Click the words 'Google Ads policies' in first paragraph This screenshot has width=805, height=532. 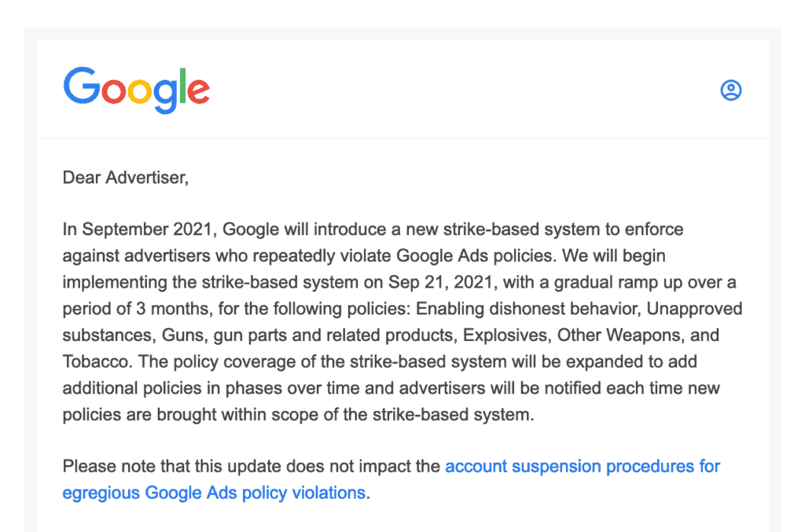click(476, 256)
